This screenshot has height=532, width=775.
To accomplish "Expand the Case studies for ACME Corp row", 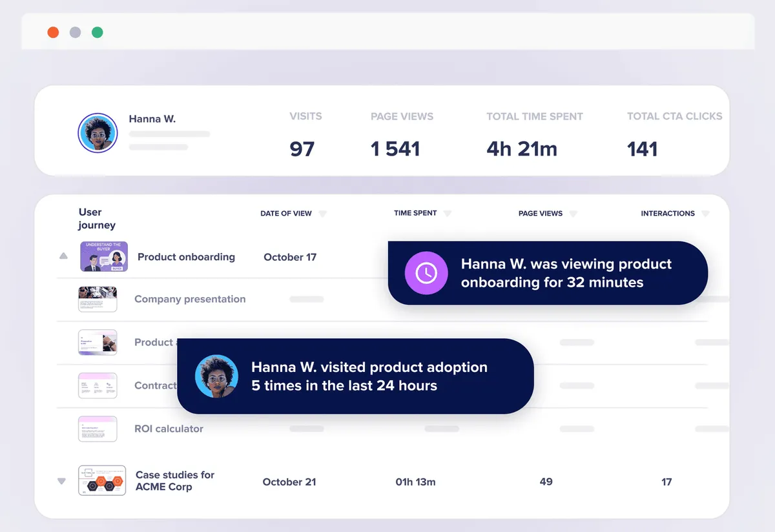I will coord(62,481).
